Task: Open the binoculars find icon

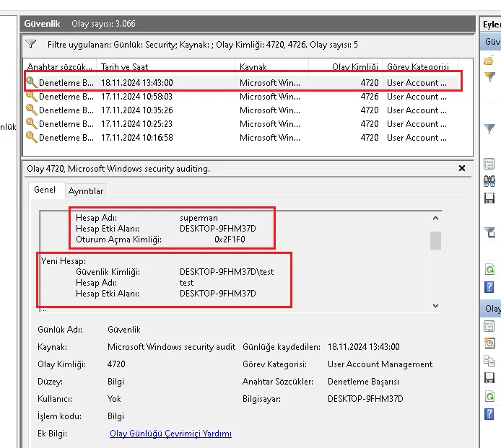Action: tap(489, 181)
